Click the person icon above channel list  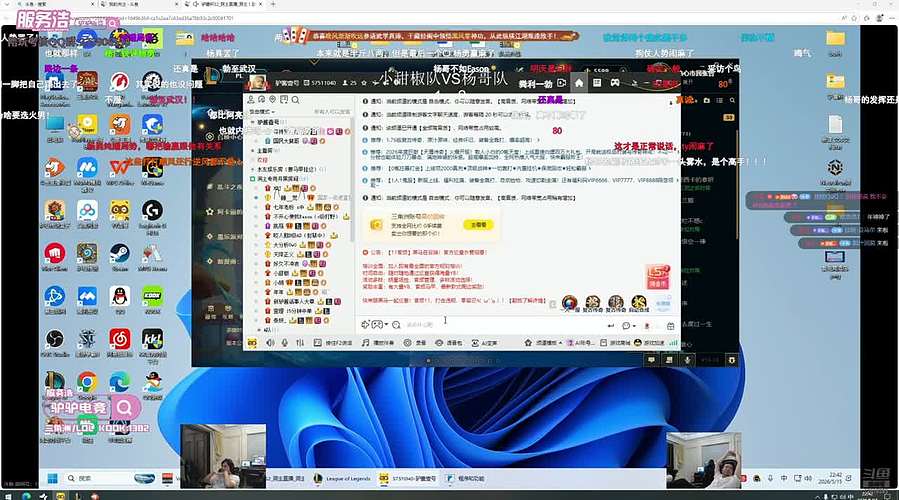pos(251,100)
